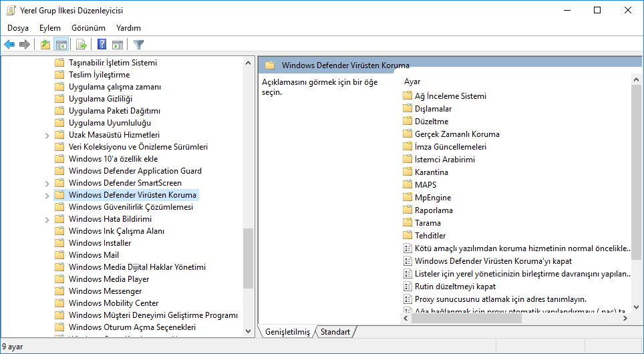The height and width of the screenshot is (354, 644).
Task: Click the Export list toolbar icon
Action: (82, 44)
